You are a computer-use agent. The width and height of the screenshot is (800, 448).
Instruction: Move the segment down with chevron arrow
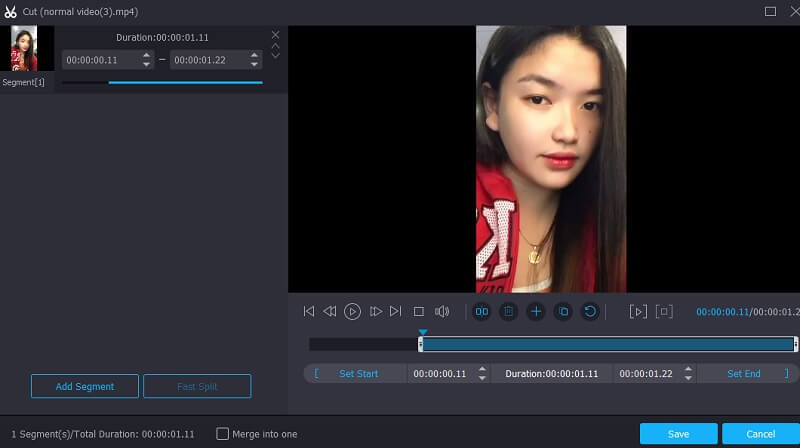(x=276, y=55)
